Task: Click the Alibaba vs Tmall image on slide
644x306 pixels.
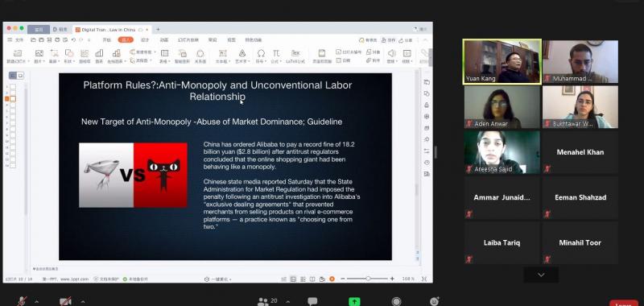Action: 133,175
